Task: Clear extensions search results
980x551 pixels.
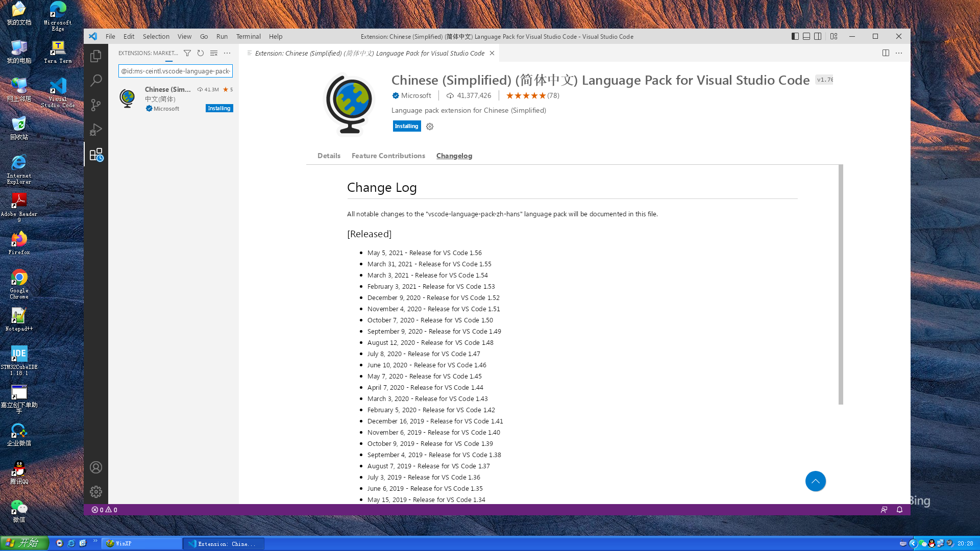Action: coord(214,53)
